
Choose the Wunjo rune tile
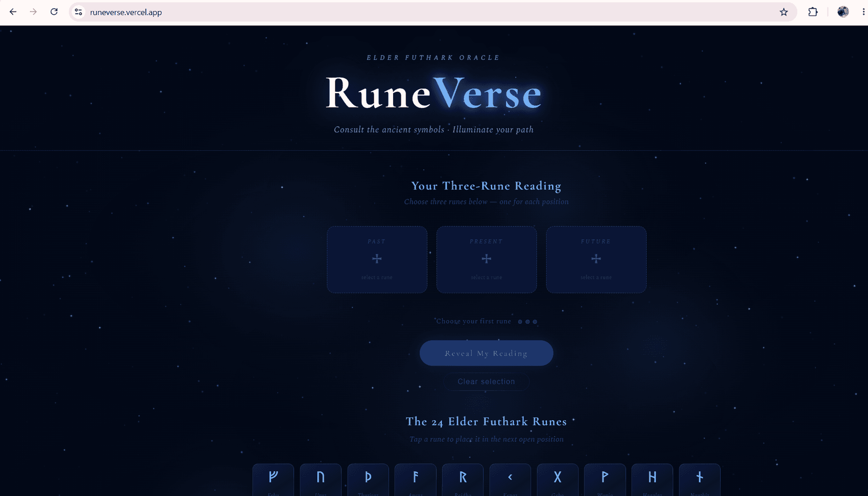click(605, 480)
